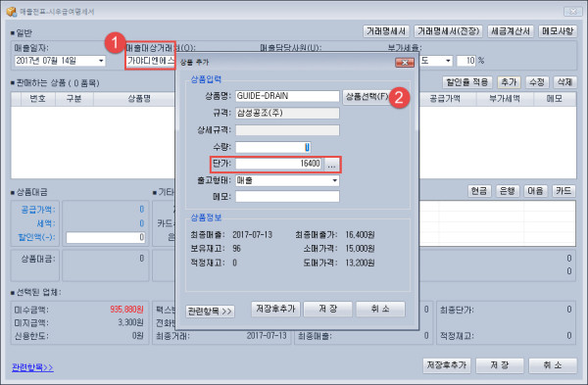Click the 수정 button above product table
Viewport: 588px width, 385px height.
pyautogui.click(x=537, y=82)
